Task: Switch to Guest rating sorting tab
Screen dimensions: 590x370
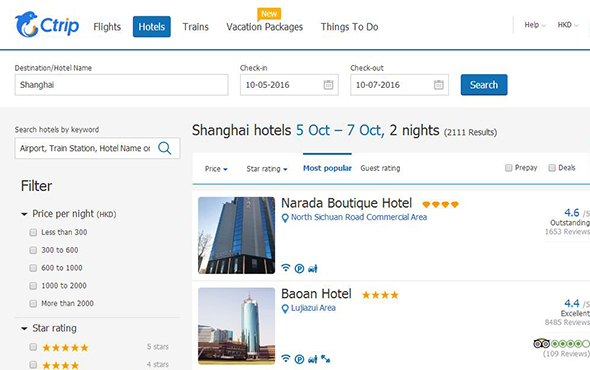Action: tap(380, 168)
